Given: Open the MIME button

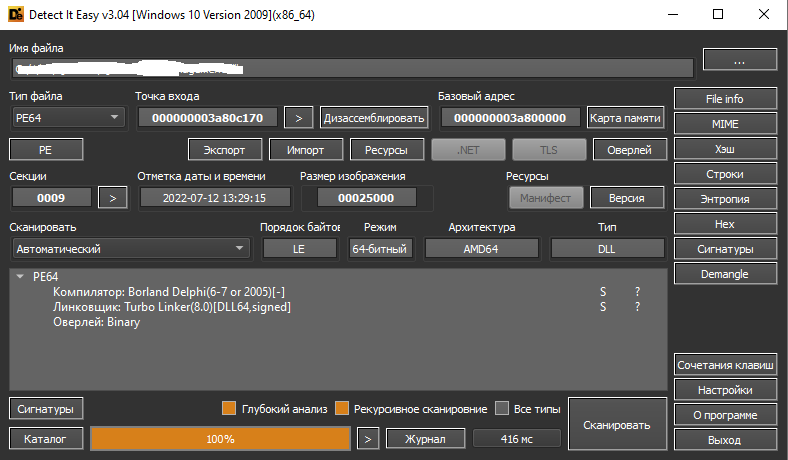Looking at the screenshot, I should 725,124.
